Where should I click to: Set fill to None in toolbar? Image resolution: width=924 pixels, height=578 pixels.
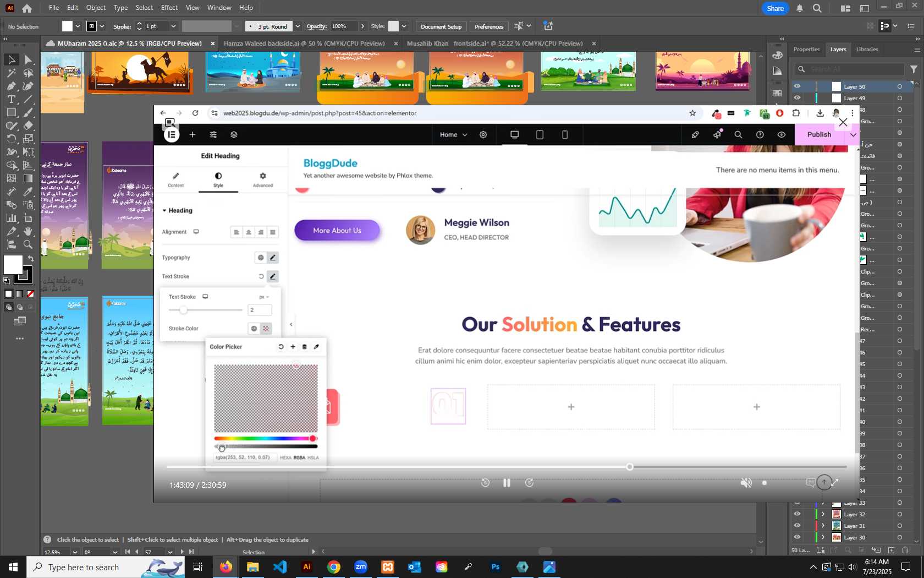[31, 294]
